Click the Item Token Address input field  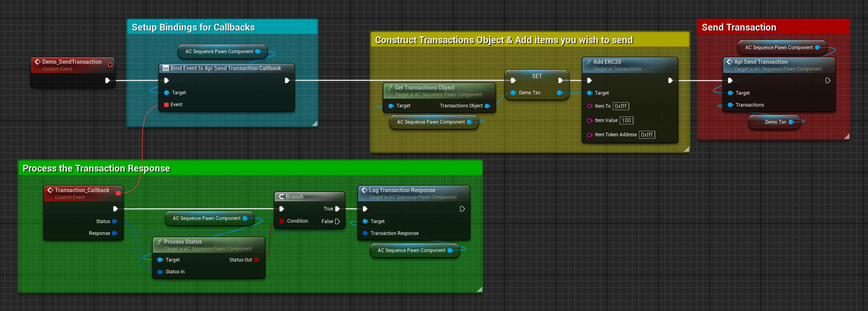(x=647, y=135)
